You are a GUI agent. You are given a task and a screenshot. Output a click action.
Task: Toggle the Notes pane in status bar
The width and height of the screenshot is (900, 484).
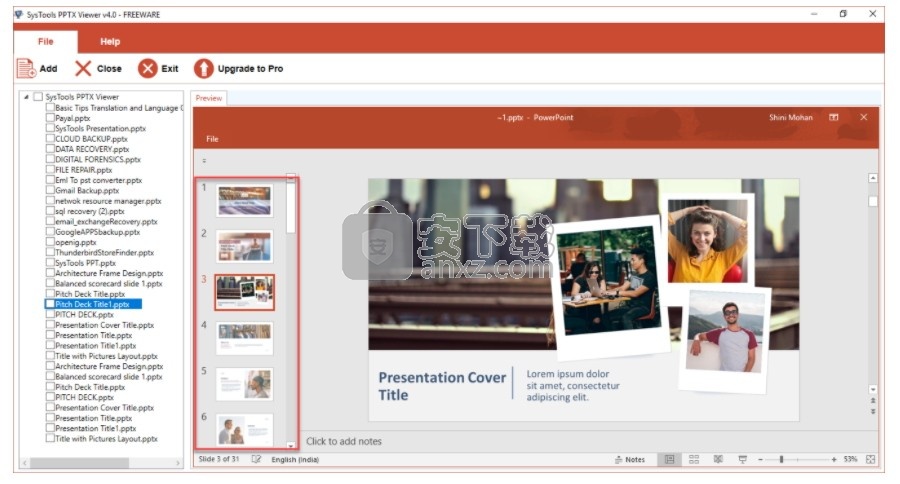pos(630,459)
